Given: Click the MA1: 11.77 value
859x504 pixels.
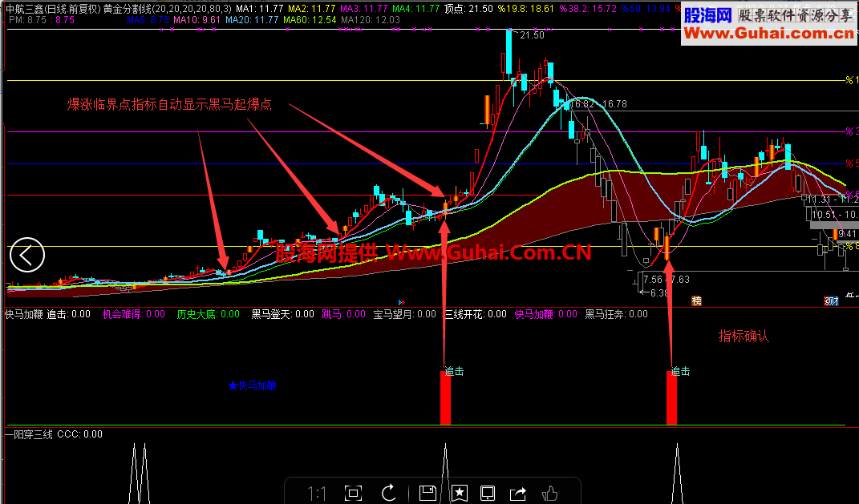Looking at the screenshot, I should [x=259, y=9].
